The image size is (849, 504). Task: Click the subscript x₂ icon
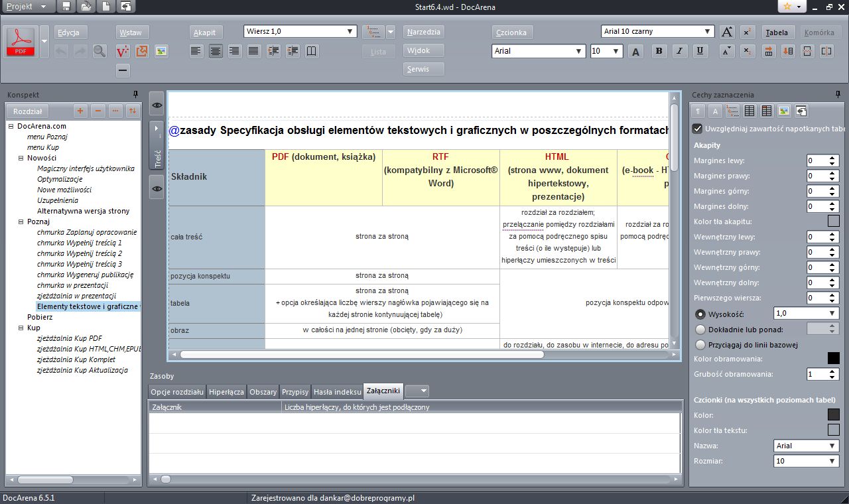coord(747,51)
